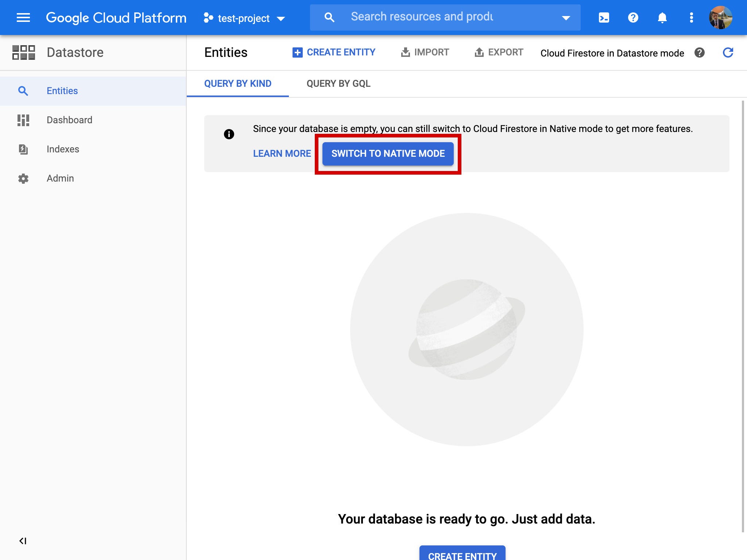Click the Datastore mode help question icon
747x560 pixels.
click(x=700, y=53)
